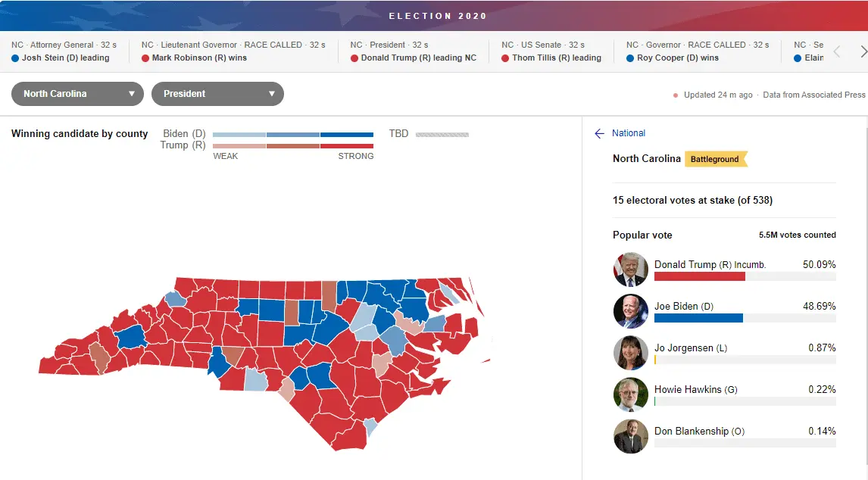868x480 pixels.
Task: Open the President race dropdown
Action: point(217,94)
